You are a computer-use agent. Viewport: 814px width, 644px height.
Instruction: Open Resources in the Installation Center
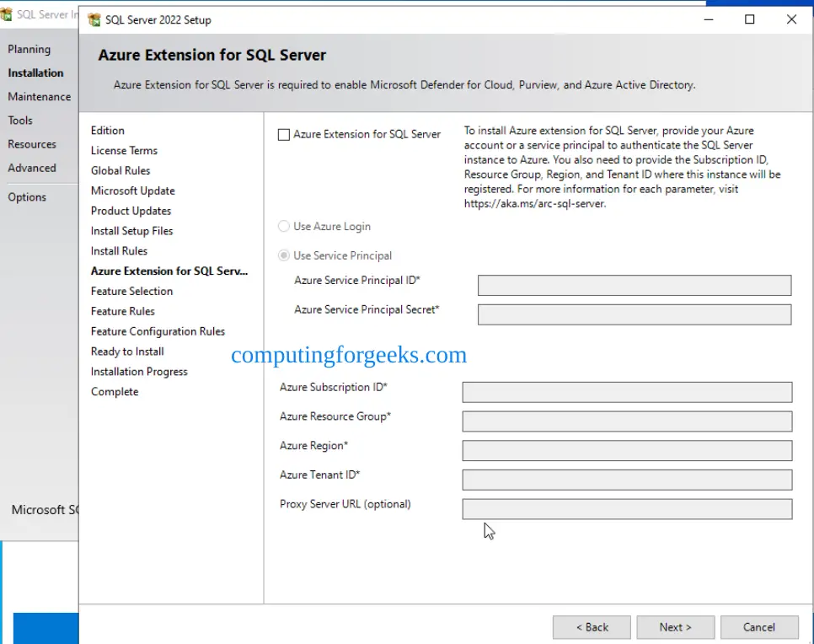coord(32,144)
